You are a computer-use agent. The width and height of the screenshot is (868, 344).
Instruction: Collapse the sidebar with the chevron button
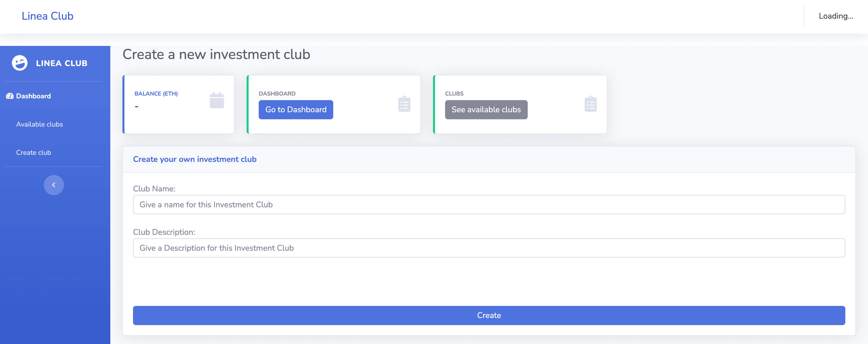coord(54,185)
